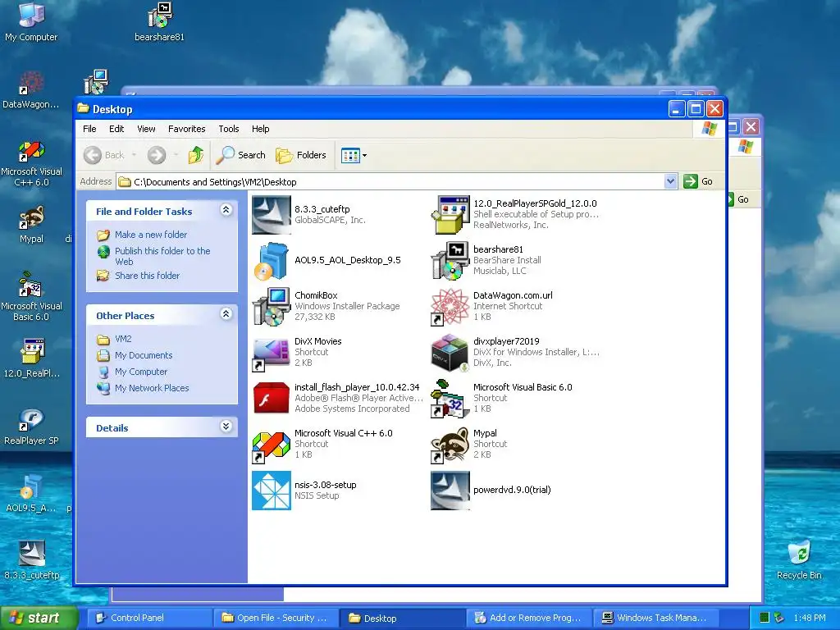Select the nsis-3.08-setup file icon
Viewport: 840px width, 630px height.
(272, 491)
